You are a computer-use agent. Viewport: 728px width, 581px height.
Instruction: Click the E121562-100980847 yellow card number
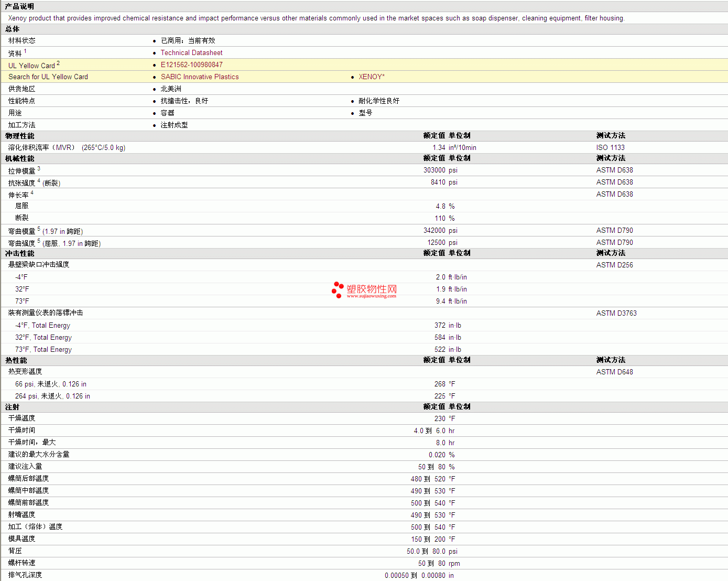(x=191, y=65)
